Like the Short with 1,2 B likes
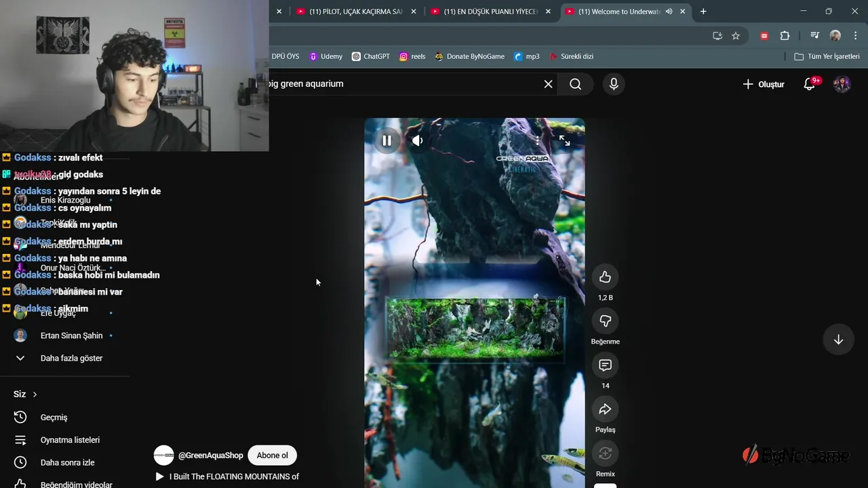Screen dimensions: 868x488 [605, 277]
